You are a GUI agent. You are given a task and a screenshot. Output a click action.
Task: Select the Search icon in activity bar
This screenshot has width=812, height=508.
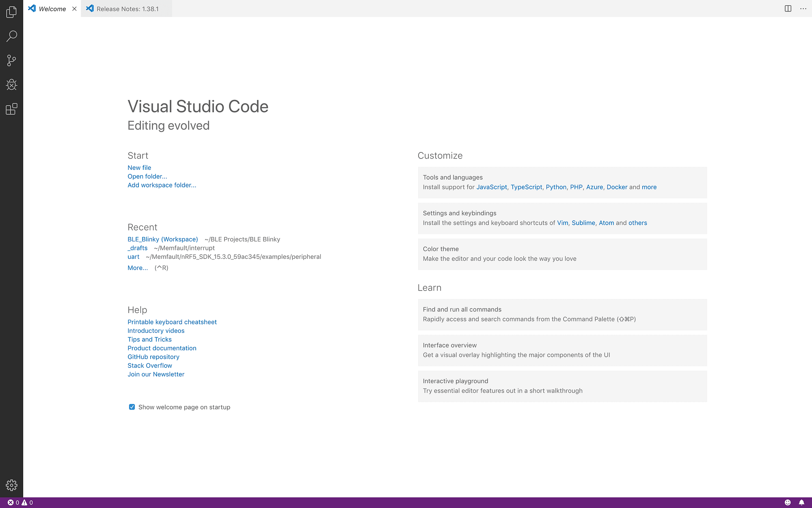11,36
